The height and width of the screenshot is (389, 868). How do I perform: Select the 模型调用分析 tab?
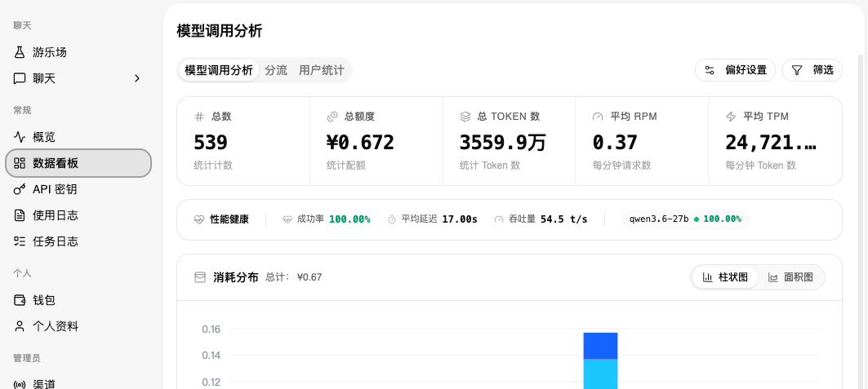point(219,70)
